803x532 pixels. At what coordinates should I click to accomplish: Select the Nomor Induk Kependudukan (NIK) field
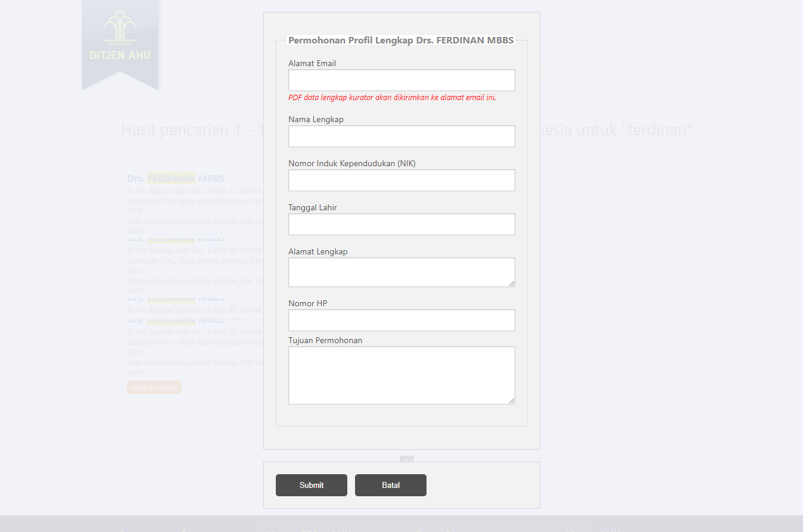pyautogui.click(x=401, y=181)
